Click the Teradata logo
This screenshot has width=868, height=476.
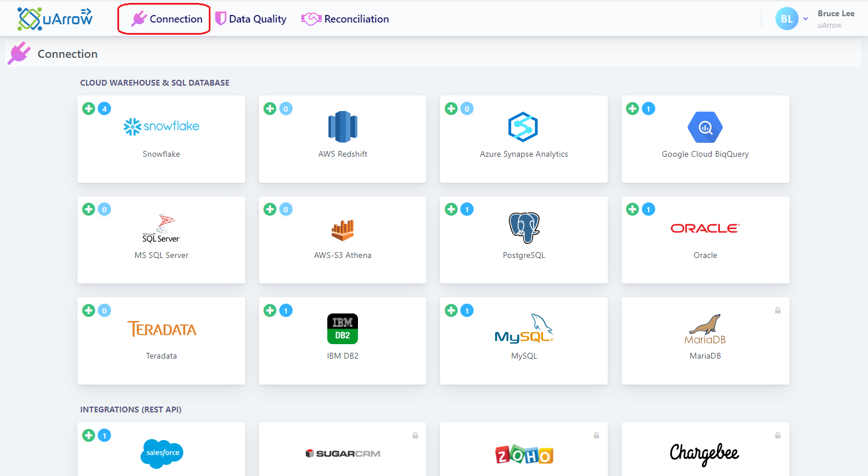coord(162,329)
